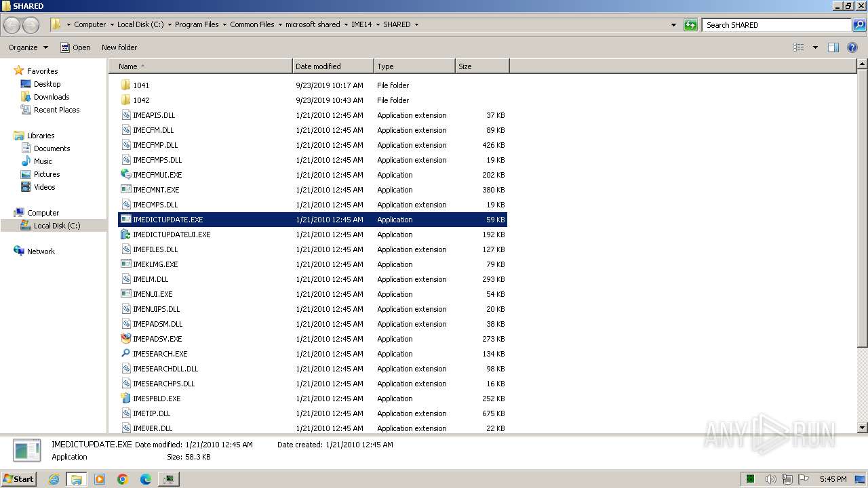Open the Documents library
This screenshot has width=868, height=488.
(52, 148)
